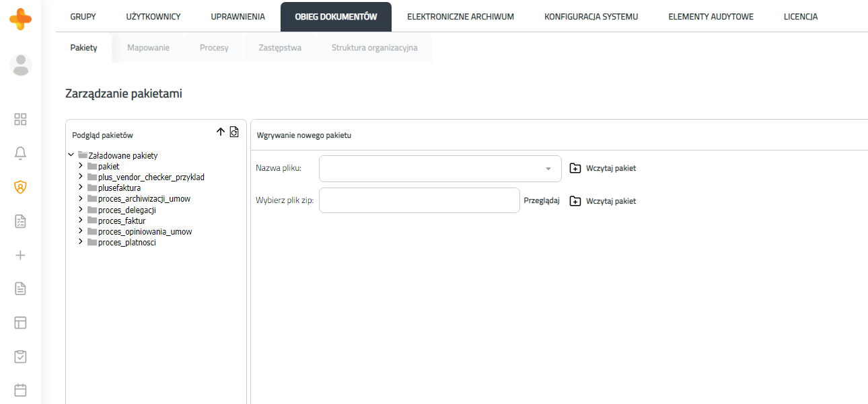Collapse the Załadowane pakiety tree node
Image resolution: width=868 pixels, height=404 pixels.
[71, 155]
